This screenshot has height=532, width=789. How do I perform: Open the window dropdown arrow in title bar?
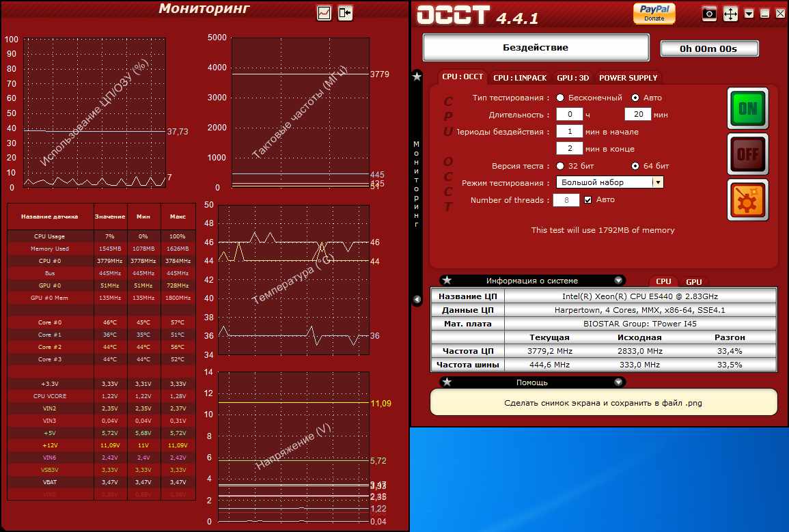(749, 14)
